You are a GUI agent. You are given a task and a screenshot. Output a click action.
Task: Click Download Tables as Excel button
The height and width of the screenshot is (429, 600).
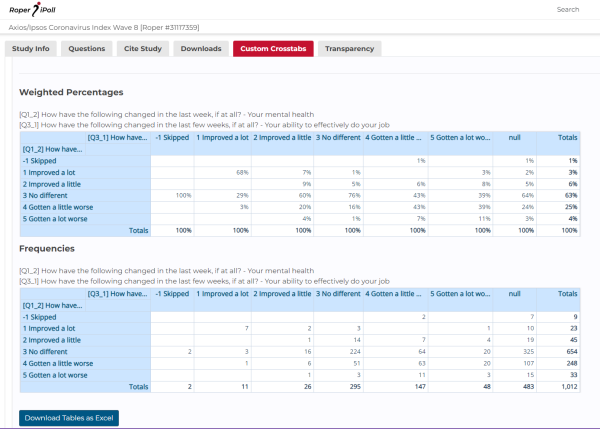coord(69,418)
